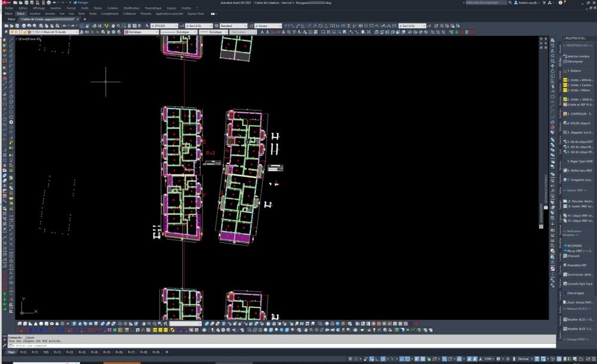Open the print icon in main toolbar
Screen dimensions: 597x364
click(x=24, y=26)
